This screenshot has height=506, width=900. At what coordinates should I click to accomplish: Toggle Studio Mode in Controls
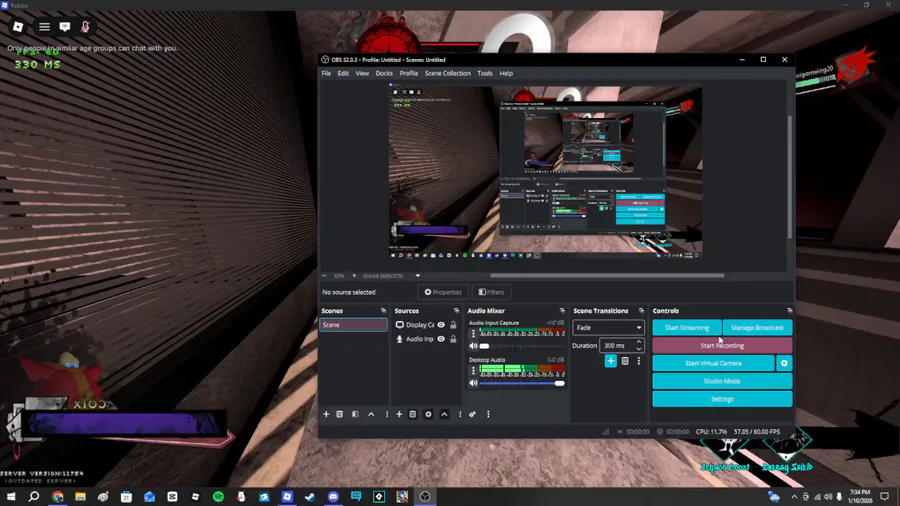(x=722, y=381)
